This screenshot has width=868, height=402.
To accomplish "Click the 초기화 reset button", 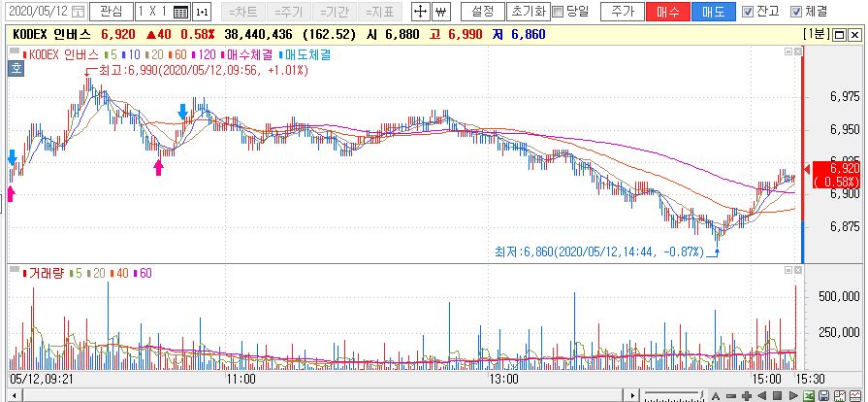I will [529, 11].
